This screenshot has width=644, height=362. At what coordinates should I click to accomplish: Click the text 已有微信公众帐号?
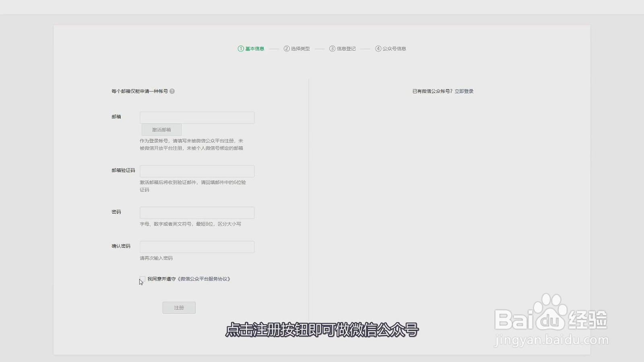pyautogui.click(x=433, y=91)
